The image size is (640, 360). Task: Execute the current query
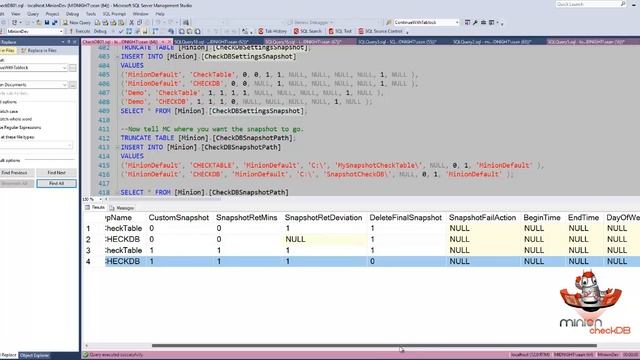pos(80,31)
